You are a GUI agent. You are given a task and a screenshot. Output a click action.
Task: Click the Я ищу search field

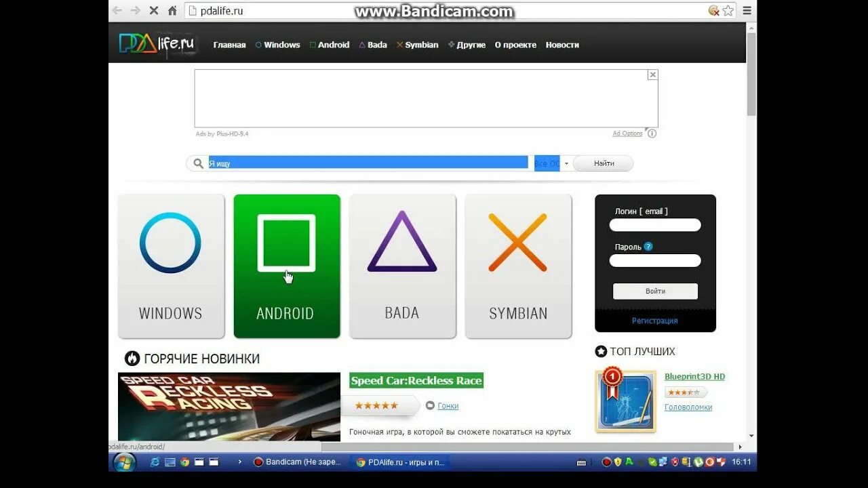click(x=368, y=163)
